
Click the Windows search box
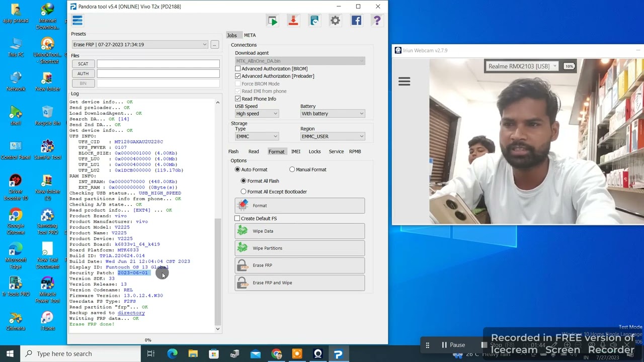point(80,353)
